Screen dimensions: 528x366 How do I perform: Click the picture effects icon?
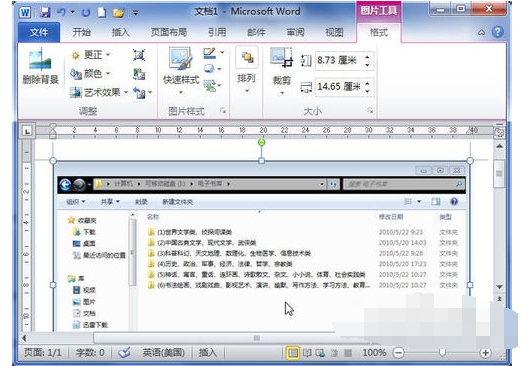pyautogui.click(x=209, y=69)
